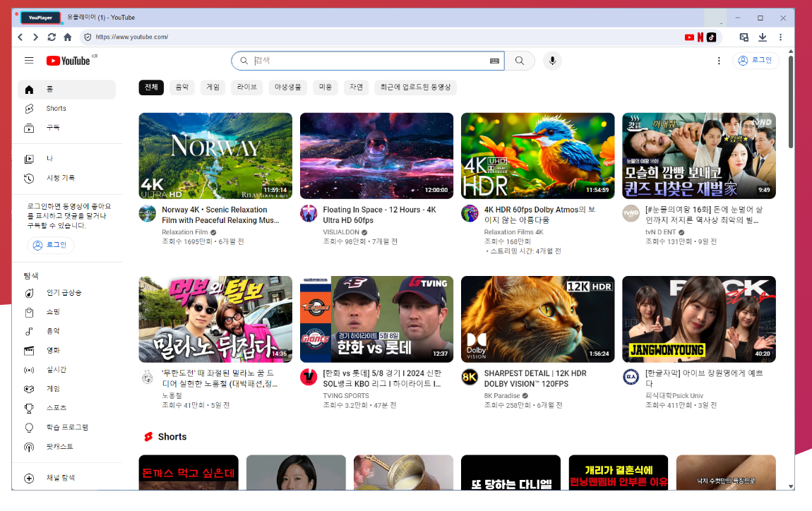Image resolution: width=812 pixels, height=511 pixels.
Task: Open the browser three-dot menu
Action: pyautogui.click(x=781, y=37)
